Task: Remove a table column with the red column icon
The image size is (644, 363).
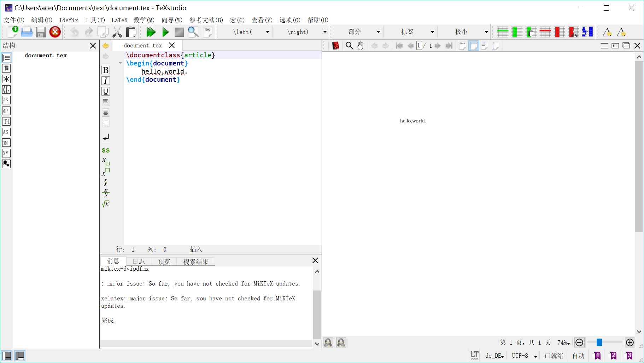Action: pyautogui.click(x=560, y=32)
